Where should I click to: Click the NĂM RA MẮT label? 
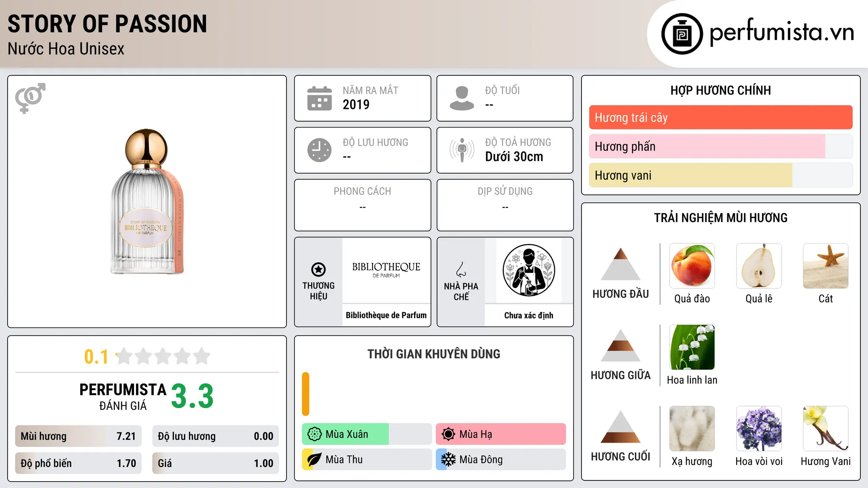370,90
